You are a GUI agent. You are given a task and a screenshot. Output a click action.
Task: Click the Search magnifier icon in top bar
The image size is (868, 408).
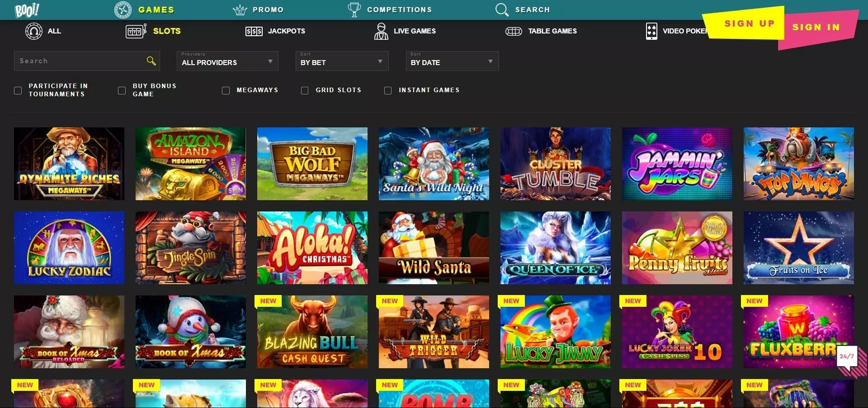click(502, 9)
